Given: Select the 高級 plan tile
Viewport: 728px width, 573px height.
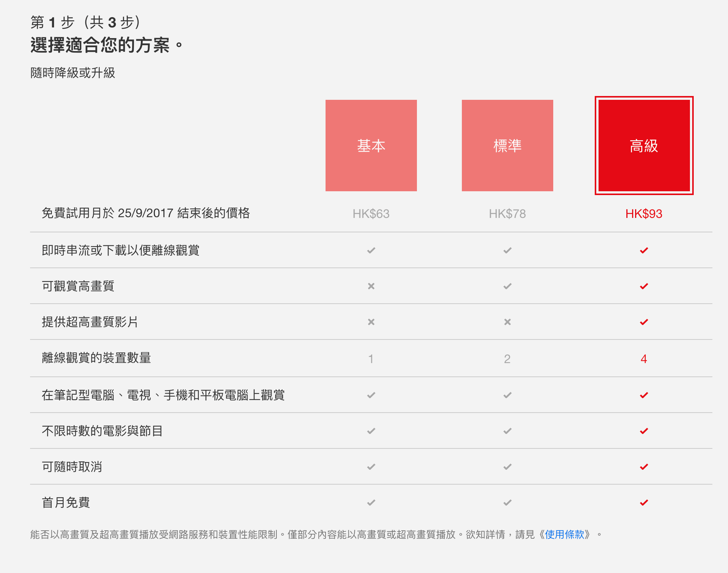Looking at the screenshot, I should point(644,146).
